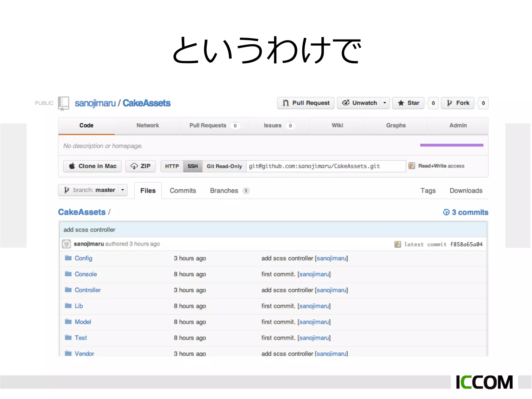
Task: Open the sanojimaru user link
Action: [95, 103]
